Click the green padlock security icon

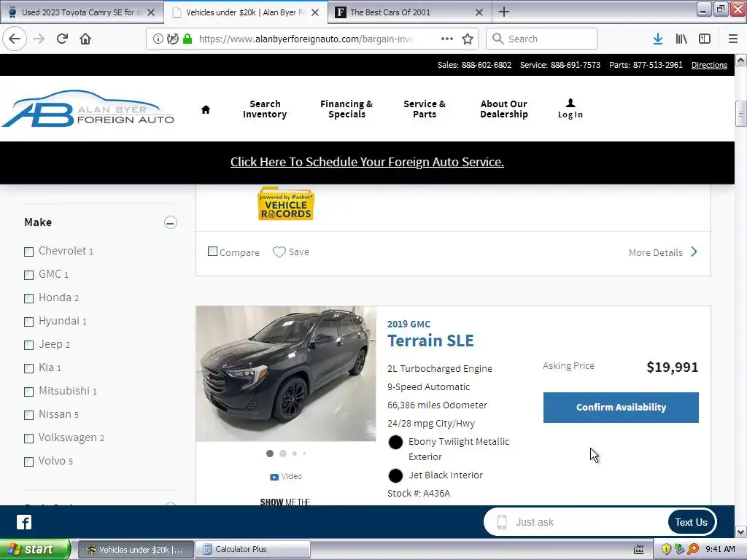tap(187, 39)
